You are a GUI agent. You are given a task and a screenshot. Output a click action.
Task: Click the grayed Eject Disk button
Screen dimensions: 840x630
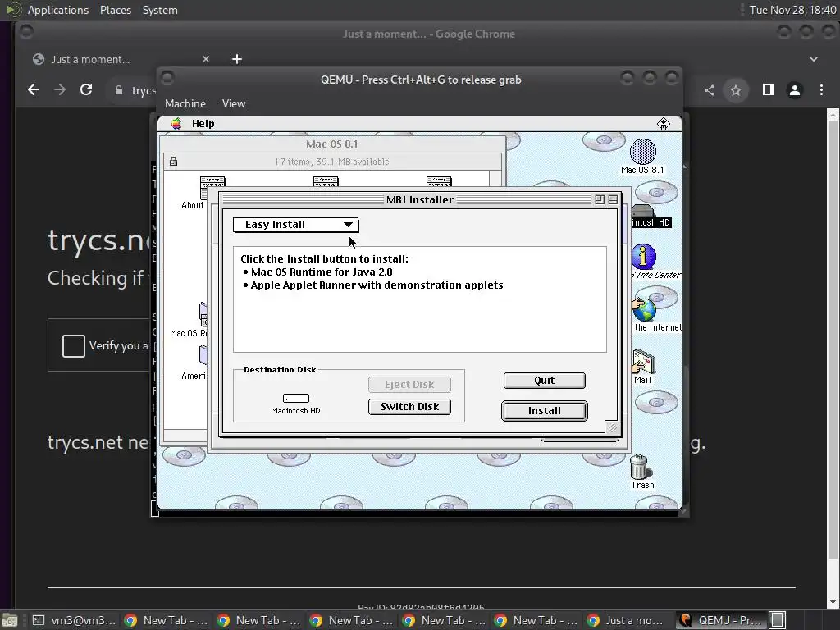pyautogui.click(x=409, y=384)
